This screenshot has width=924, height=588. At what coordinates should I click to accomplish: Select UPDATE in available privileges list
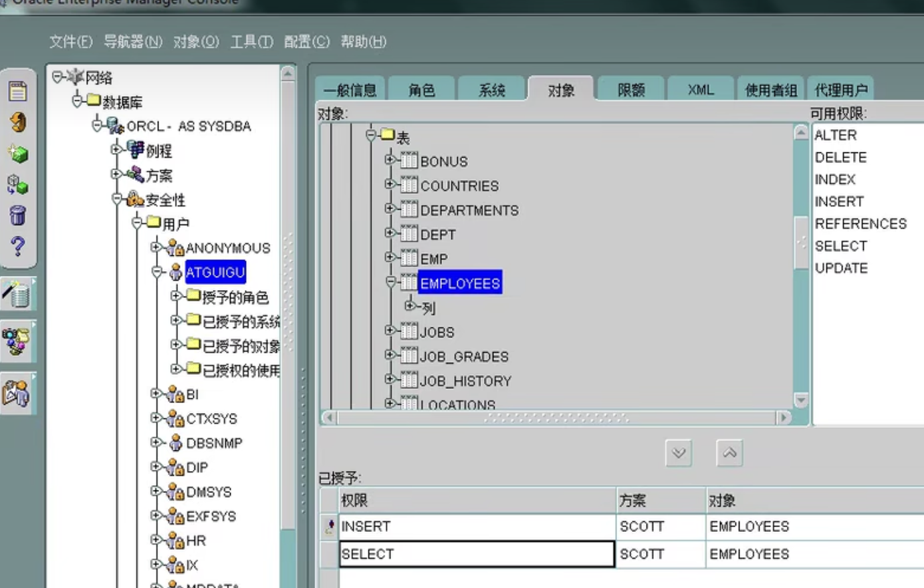(x=841, y=268)
